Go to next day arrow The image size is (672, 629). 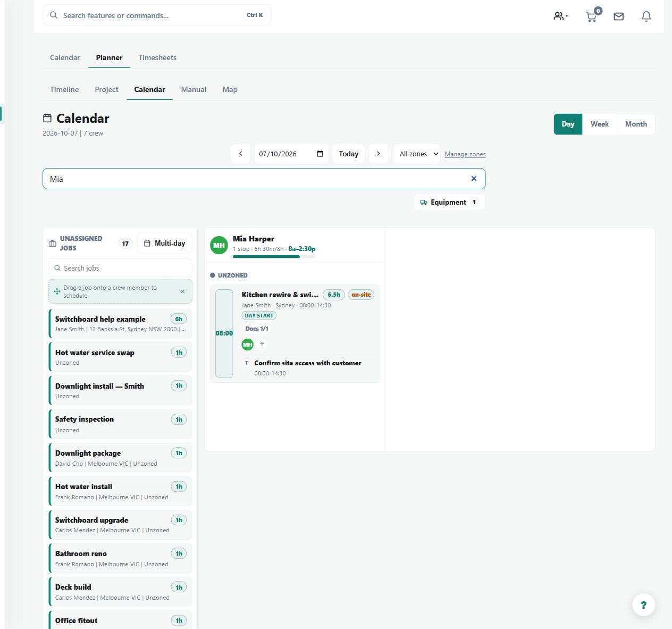click(378, 154)
